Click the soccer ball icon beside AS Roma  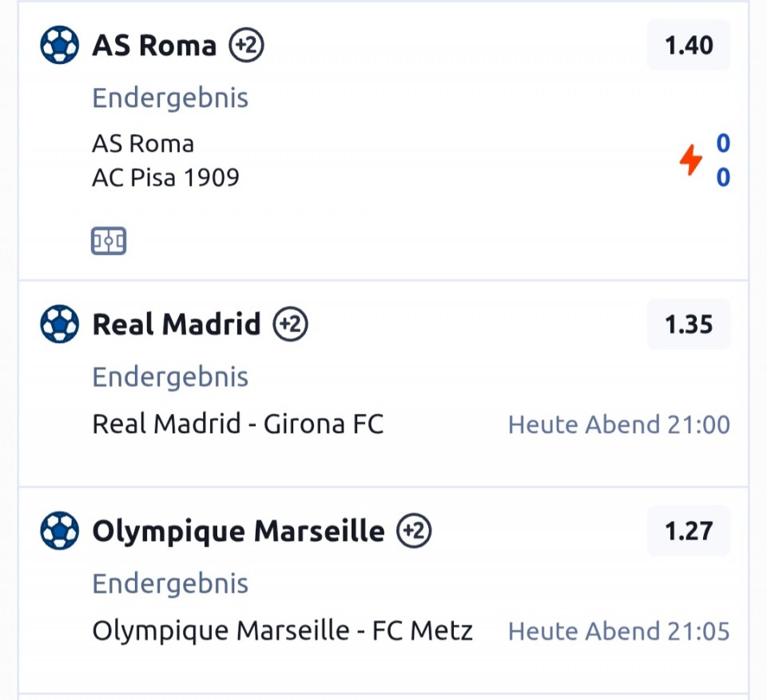coord(60,46)
